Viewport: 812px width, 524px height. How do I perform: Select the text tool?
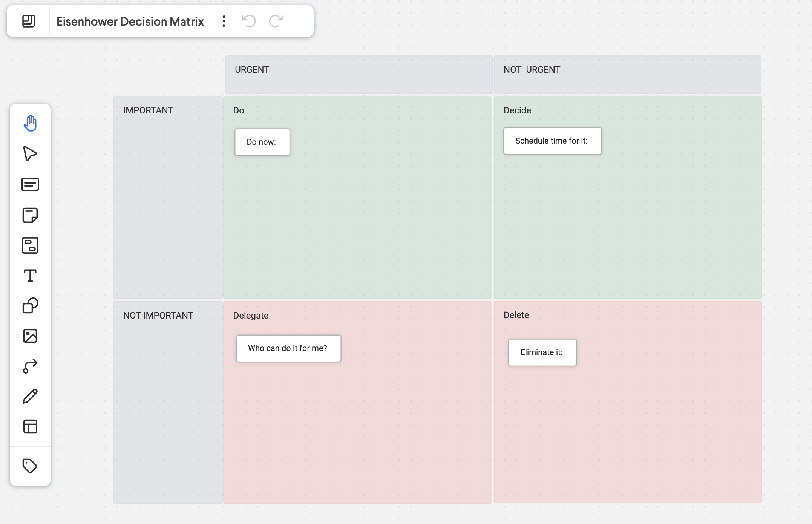click(30, 276)
